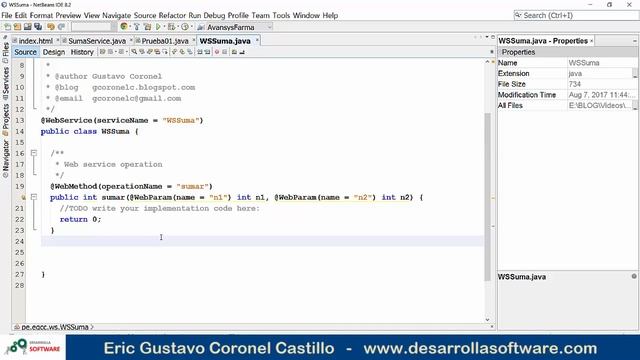Screen dimensions: 640x360
Task: Click the red Start Macro Recording icon
Action: (217, 52)
